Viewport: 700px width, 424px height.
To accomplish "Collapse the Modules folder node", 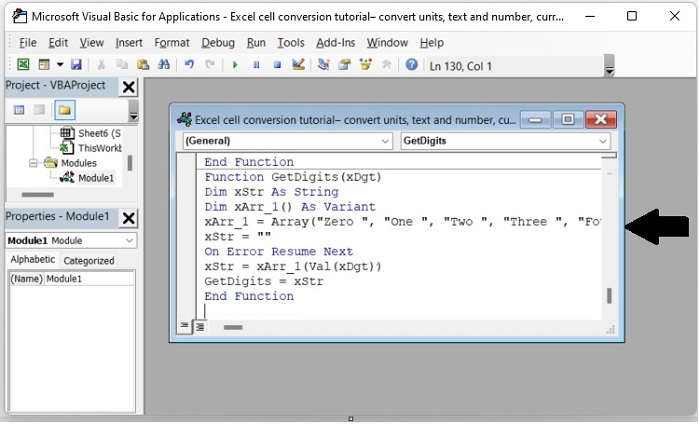I will pyautogui.click(x=33, y=163).
